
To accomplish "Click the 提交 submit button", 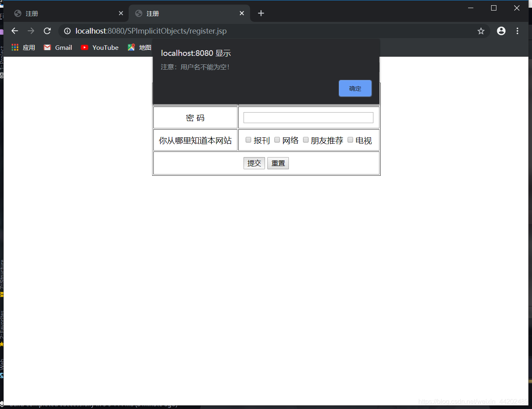I will [x=254, y=163].
